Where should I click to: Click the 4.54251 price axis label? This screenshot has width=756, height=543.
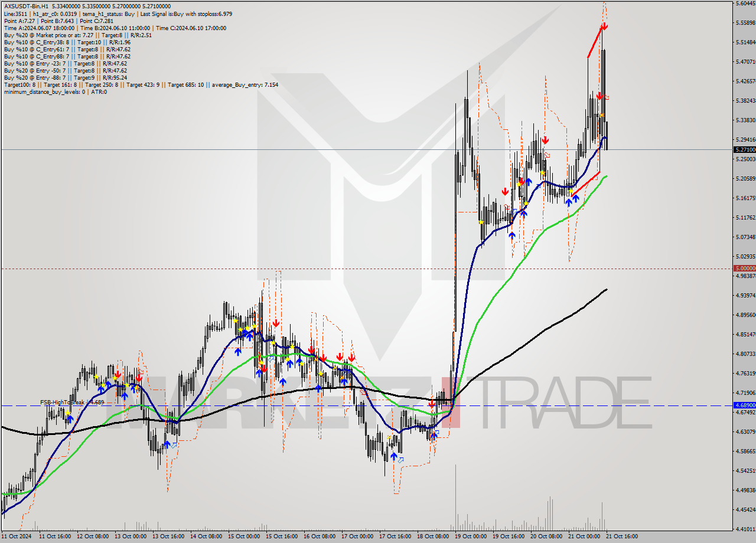coord(745,470)
